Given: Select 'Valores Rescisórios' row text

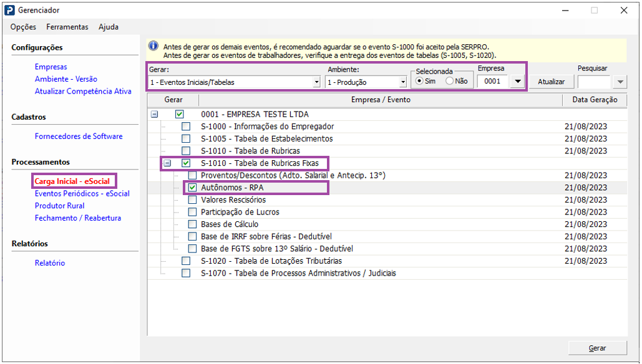Looking at the screenshot, I should pos(233,200).
